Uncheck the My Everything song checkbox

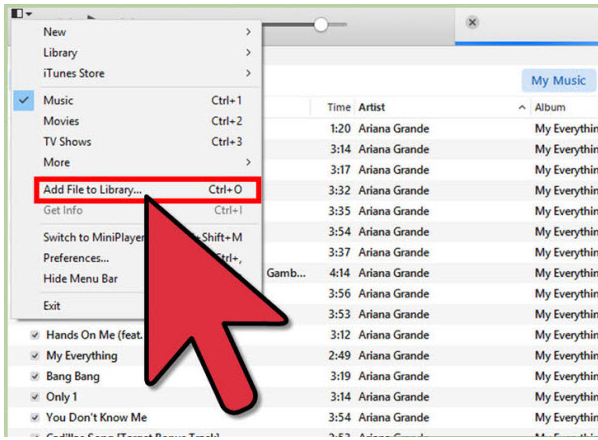(x=35, y=356)
